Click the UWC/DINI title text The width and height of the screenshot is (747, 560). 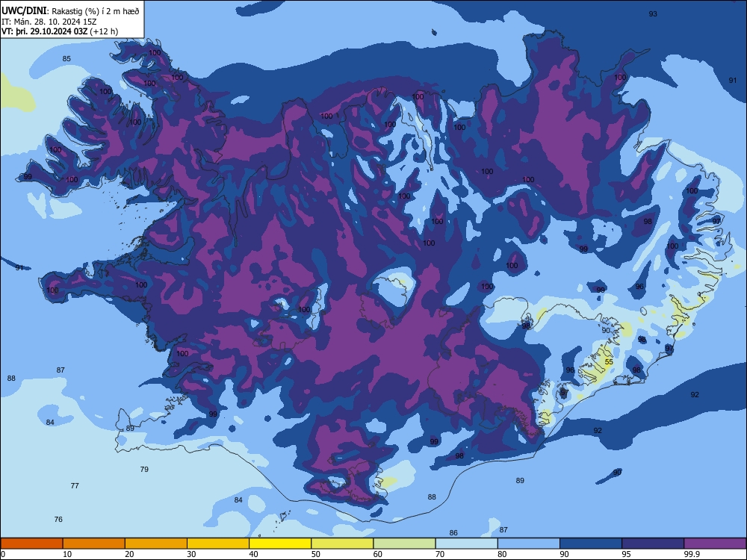25,11
